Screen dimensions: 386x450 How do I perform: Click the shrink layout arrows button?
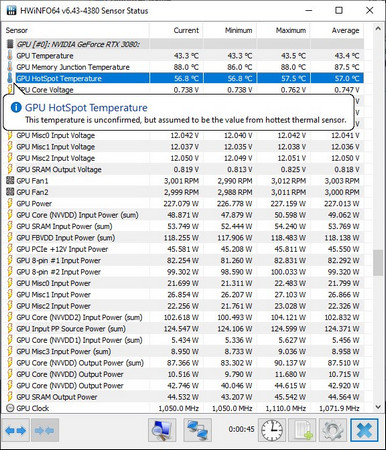pyautogui.click(x=45, y=431)
